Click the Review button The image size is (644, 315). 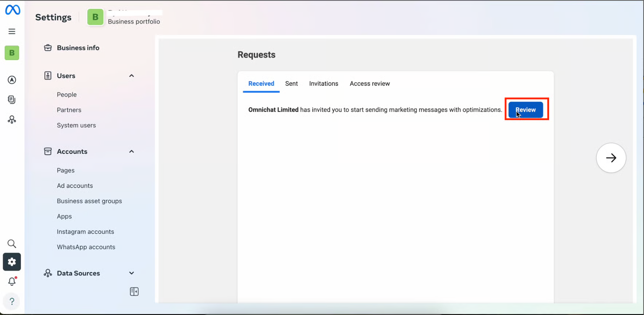click(x=525, y=110)
